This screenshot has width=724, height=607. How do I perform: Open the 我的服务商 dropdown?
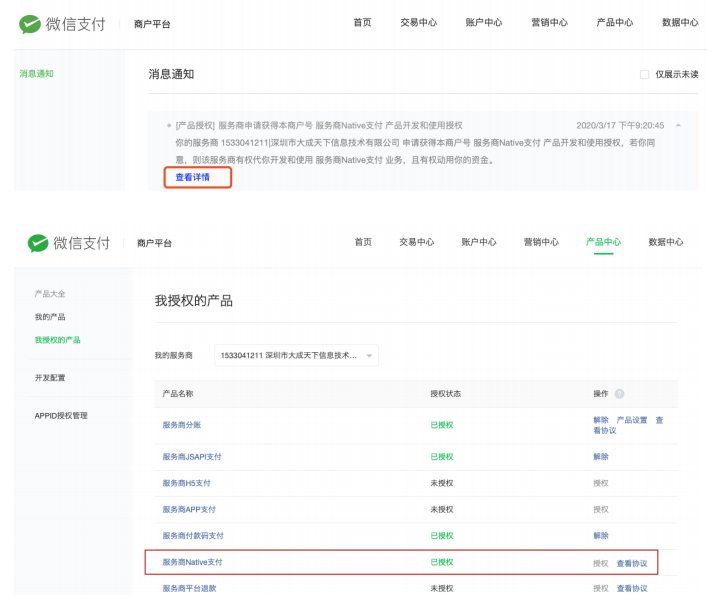tap(296, 355)
